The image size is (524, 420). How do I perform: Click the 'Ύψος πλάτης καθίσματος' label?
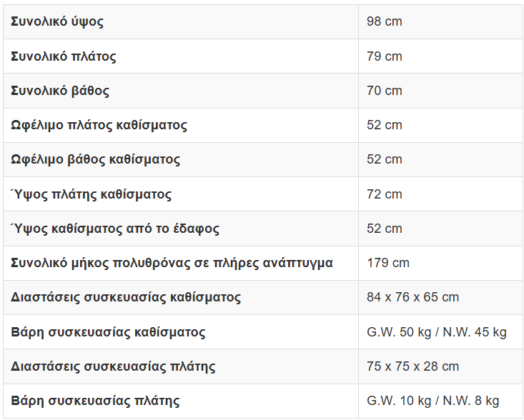[92, 194]
